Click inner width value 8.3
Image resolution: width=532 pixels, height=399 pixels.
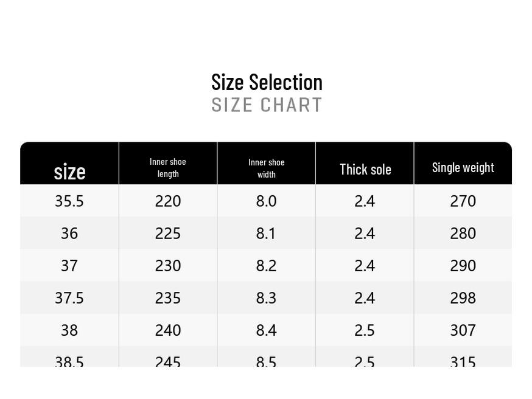tap(266, 298)
